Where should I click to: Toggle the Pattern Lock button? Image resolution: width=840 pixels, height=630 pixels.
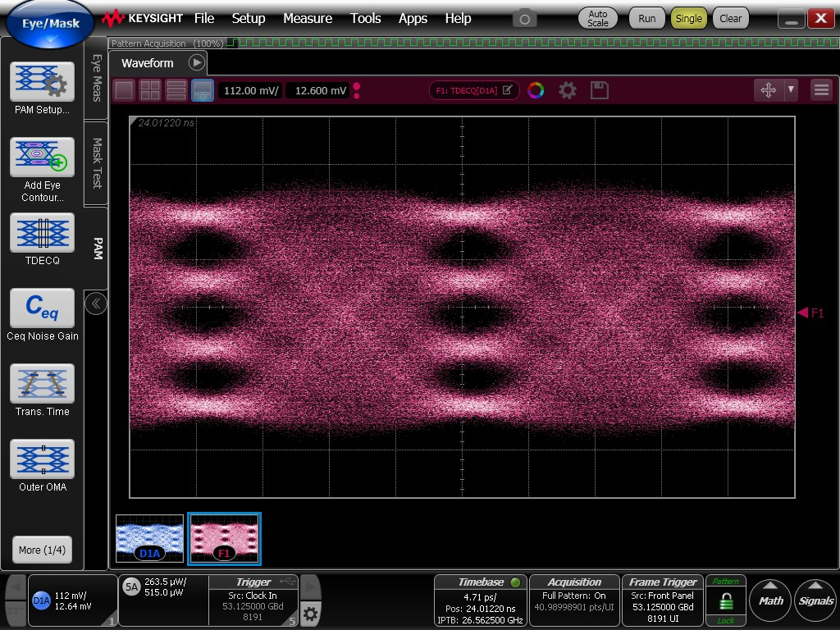pos(726,600)
